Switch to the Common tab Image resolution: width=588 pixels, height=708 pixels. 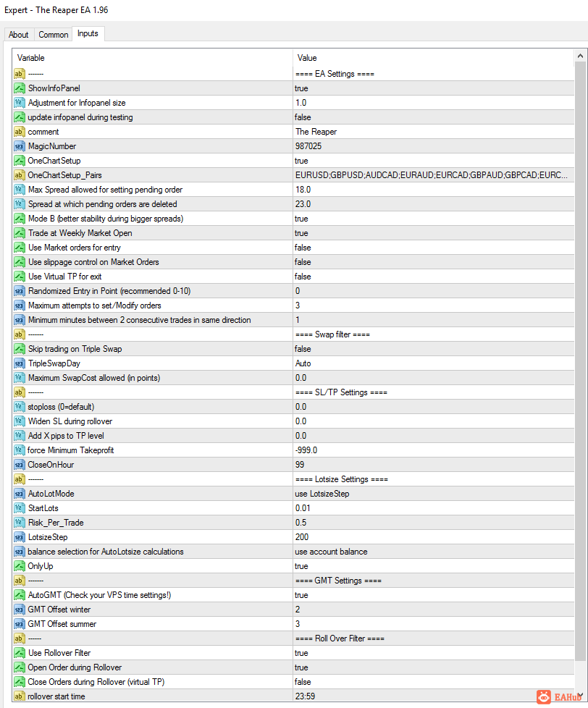click(x=54, y=35)
